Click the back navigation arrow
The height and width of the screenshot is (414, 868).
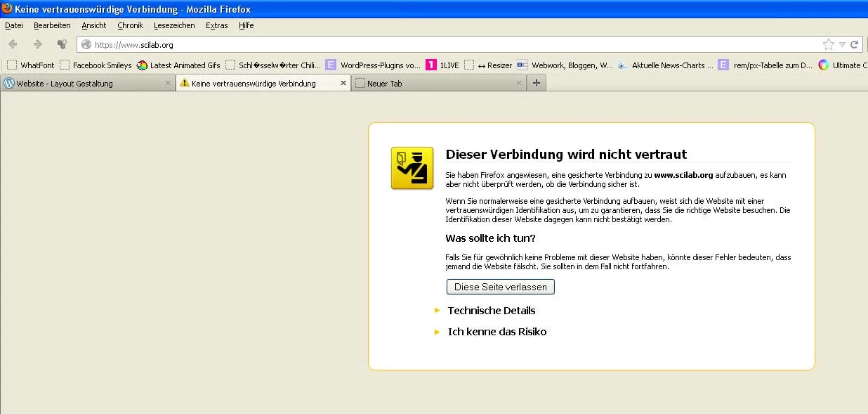click(13, 44)
